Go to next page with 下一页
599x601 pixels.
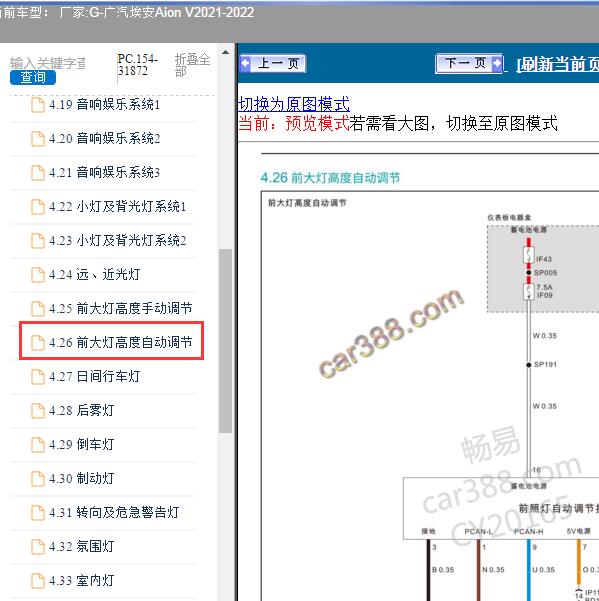(469, 63)
